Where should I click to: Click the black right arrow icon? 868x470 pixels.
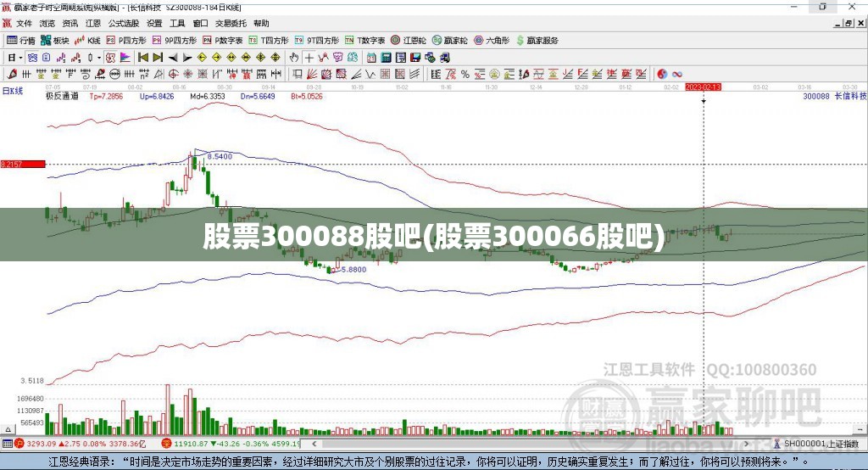point(187,58)
